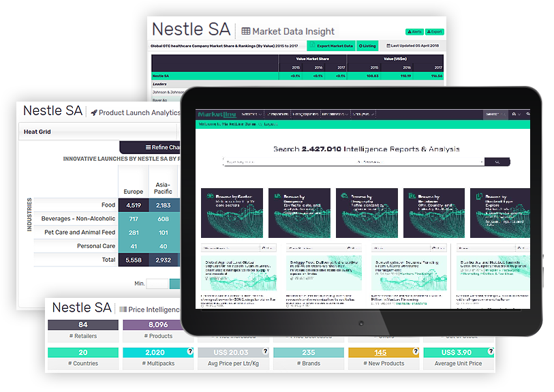The height and width of the screenshot is (392, 554).
Task: Click the 235 Brands tile
Action: pos(309,359)
